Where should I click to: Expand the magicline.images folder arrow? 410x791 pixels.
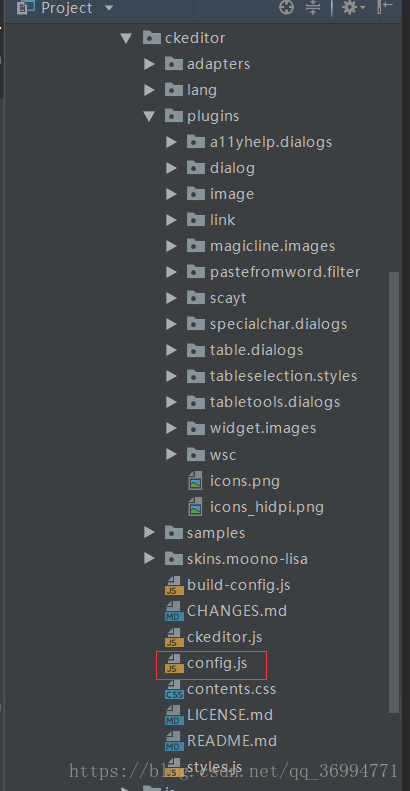(x=171, y=246)
